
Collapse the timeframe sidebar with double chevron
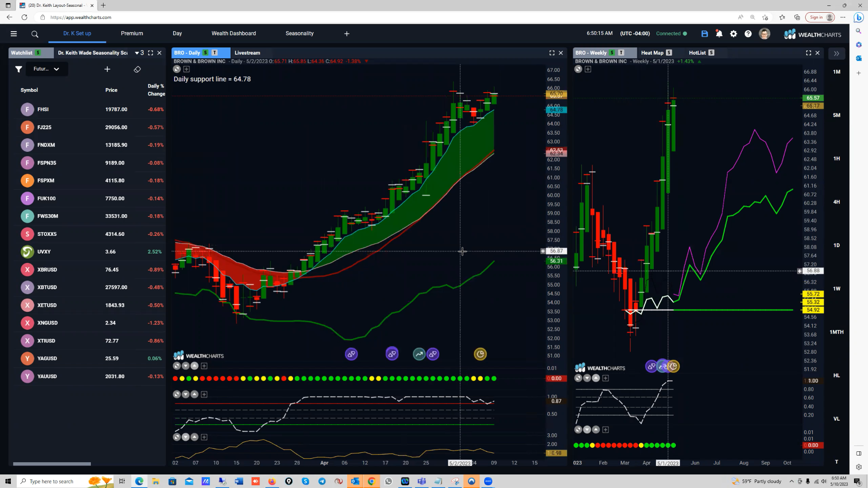click(x=836, y=53)
